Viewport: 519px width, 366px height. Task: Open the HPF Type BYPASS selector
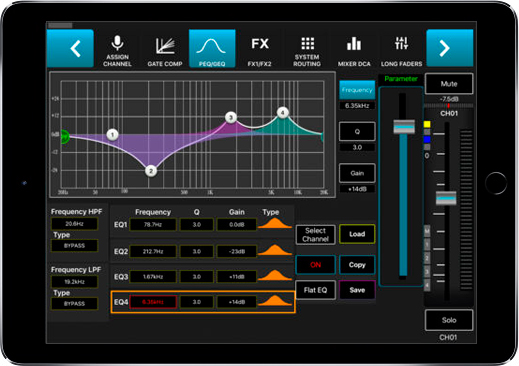point(74,246)
